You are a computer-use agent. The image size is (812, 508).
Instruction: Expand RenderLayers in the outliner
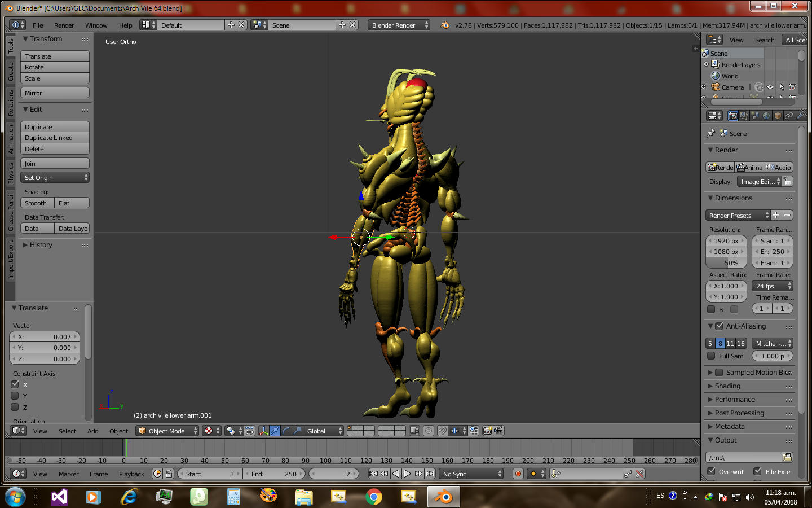coord(706,64)
